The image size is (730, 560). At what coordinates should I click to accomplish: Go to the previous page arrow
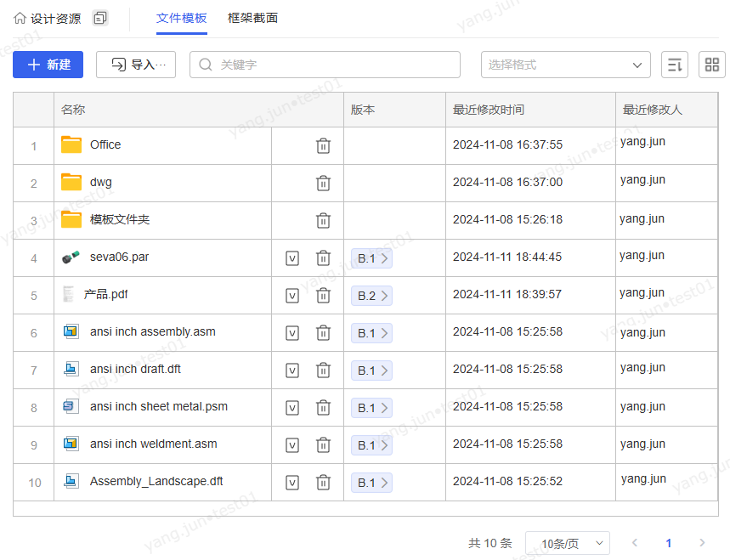pyautogui.click(x=635, y=543)
